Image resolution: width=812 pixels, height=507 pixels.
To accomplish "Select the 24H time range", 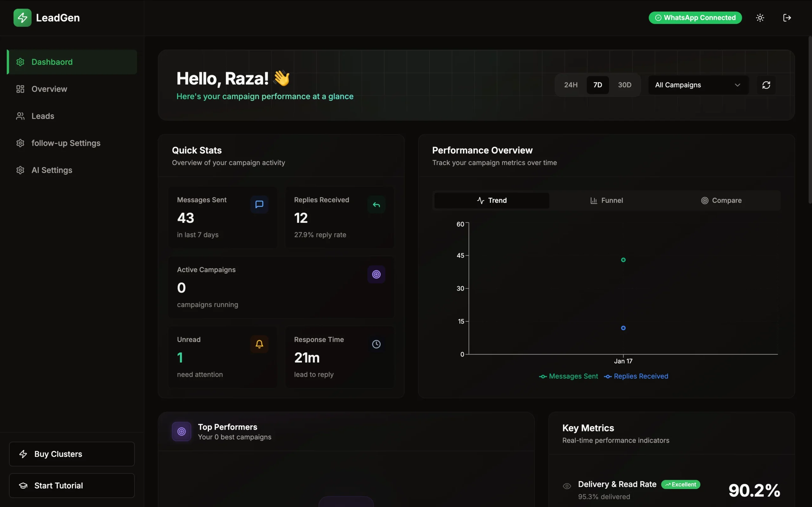I will point(570,85).
